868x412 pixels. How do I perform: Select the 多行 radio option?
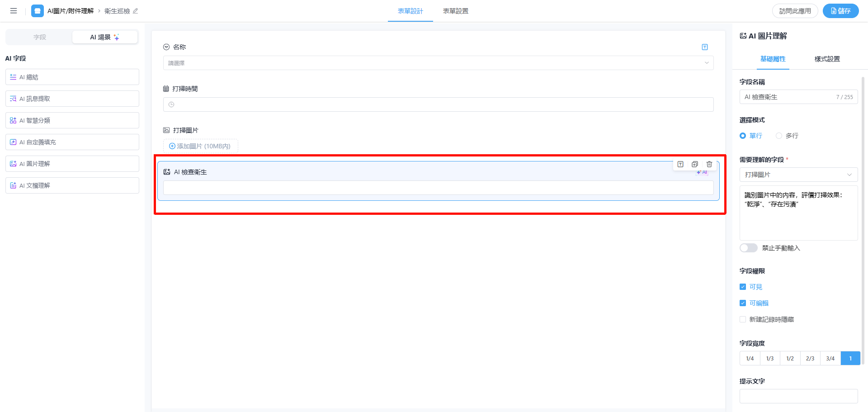click(x=779, y=136)
